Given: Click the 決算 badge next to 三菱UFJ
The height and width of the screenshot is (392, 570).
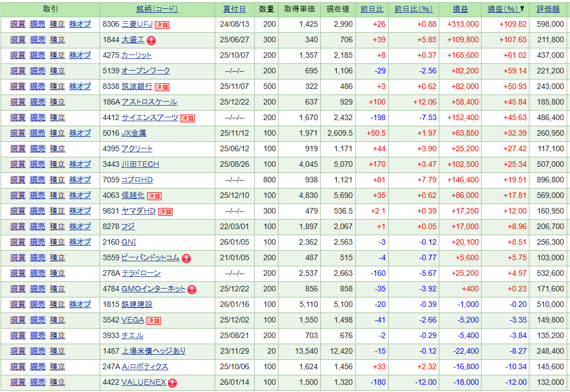Looking at the screenshot, I should 162,24.
